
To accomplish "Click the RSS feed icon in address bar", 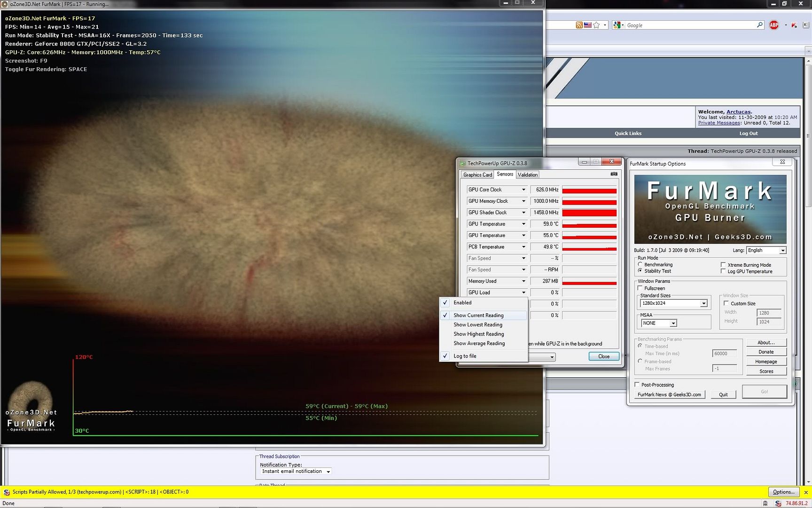I will (579, 25).
